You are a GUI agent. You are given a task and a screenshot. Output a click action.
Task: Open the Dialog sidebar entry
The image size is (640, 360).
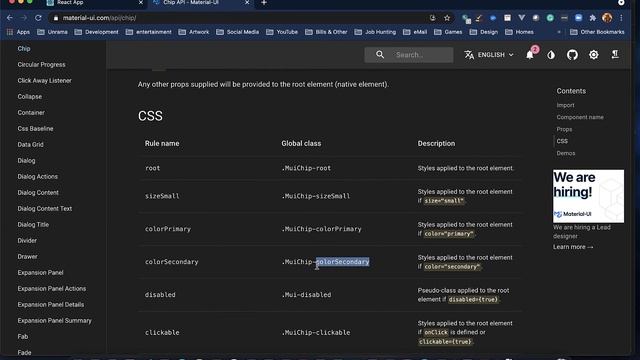pos(26,160)
